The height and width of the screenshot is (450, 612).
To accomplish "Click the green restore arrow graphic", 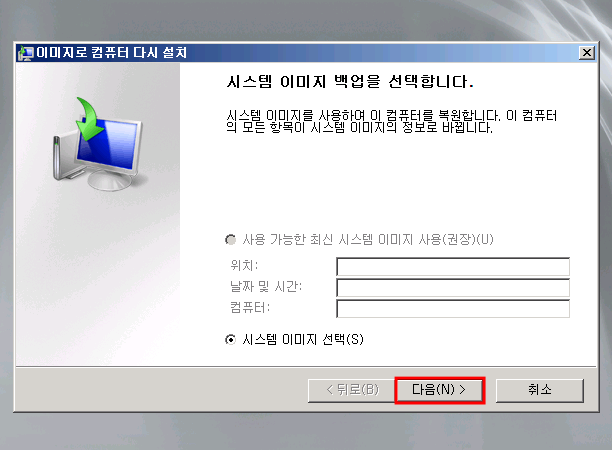I will click(90, 119).
